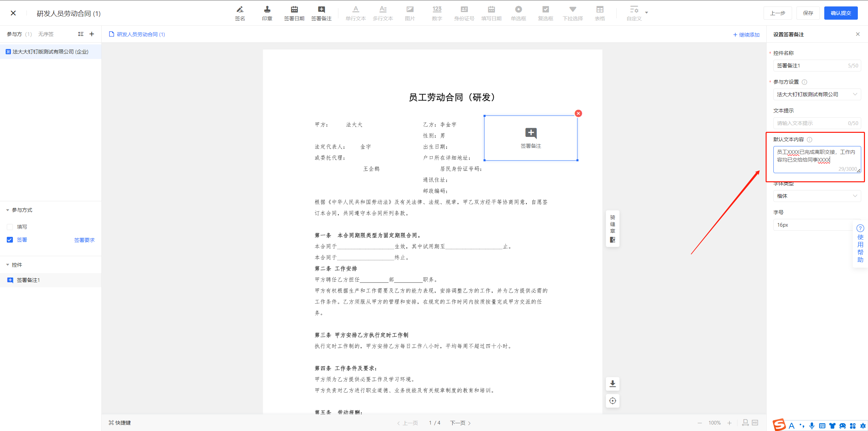Viewport: 868px width, 431px height.
Task: Enable the 填写 checkbox
Action: [10, 227]
